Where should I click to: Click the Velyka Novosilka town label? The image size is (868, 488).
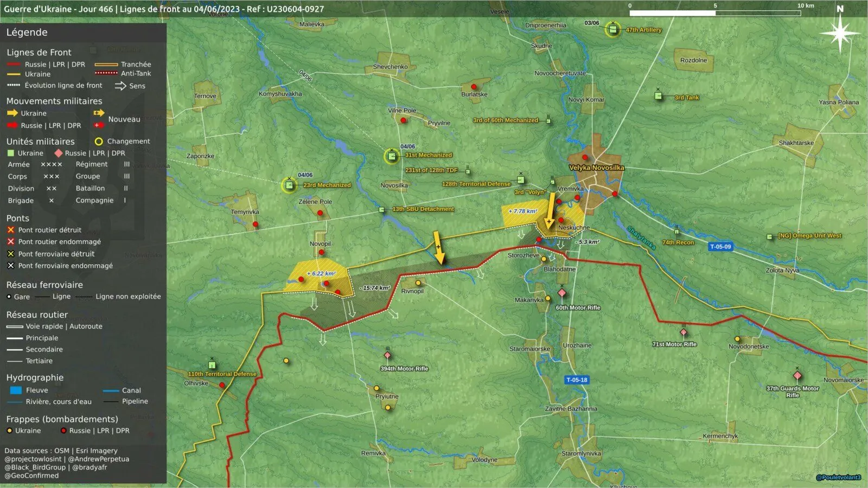coord(596,168)
